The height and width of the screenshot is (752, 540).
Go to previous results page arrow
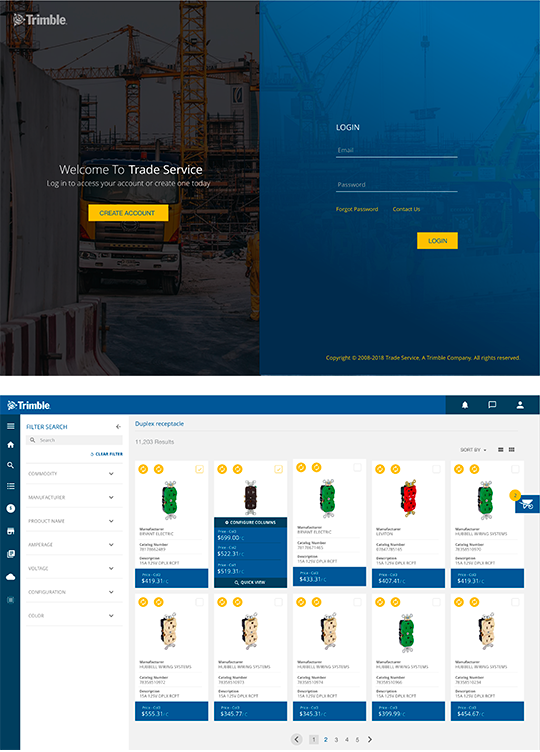point(297,740)
